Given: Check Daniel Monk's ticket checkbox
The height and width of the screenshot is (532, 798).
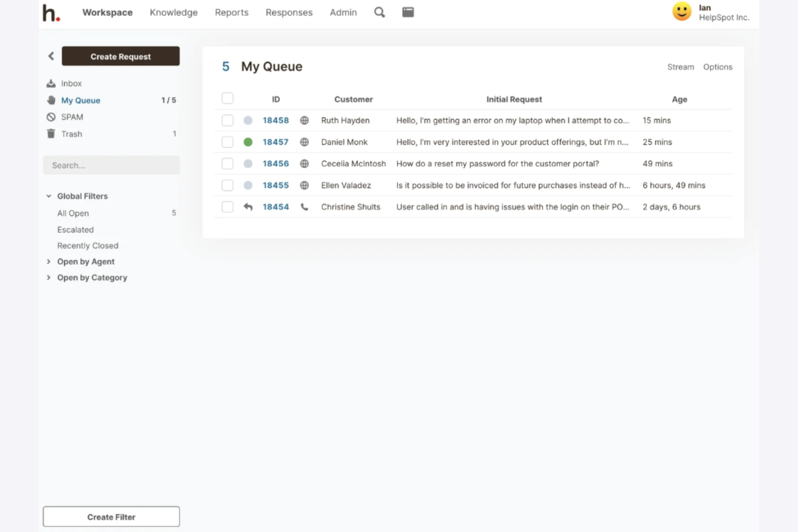Looking at the screenshot, I should click(x=227, y=142).
